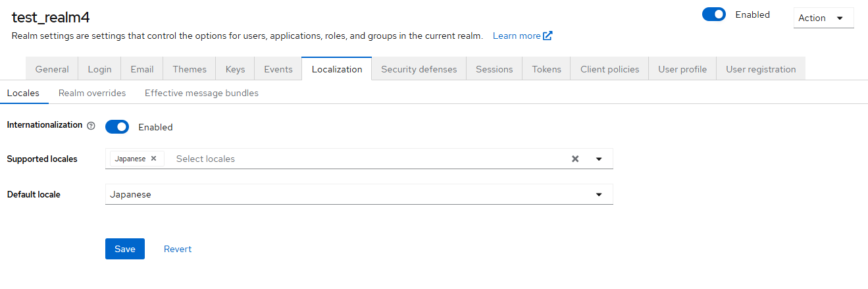Switch to the Themes tab

click(x=190, y=69)
